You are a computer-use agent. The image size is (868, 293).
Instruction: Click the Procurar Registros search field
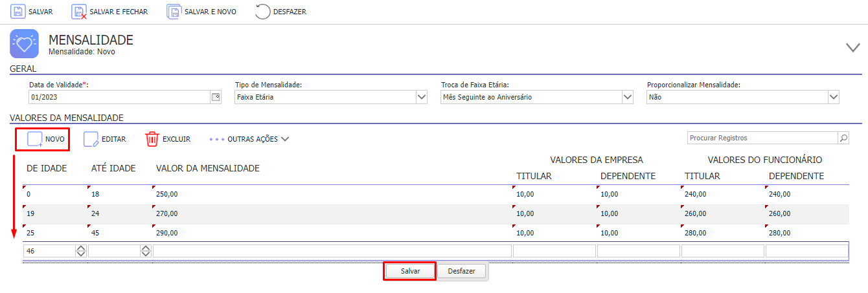coord(762,138)
